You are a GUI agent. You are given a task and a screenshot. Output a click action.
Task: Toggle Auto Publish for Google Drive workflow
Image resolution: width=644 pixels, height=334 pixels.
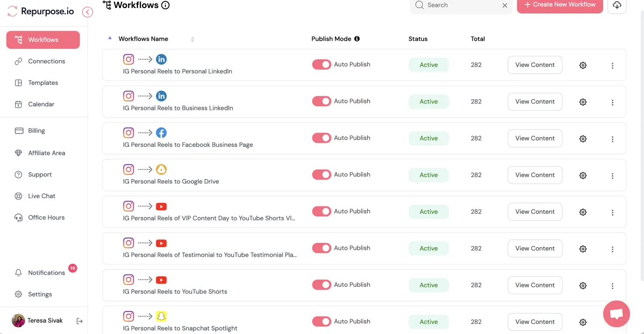click(321, 175)
